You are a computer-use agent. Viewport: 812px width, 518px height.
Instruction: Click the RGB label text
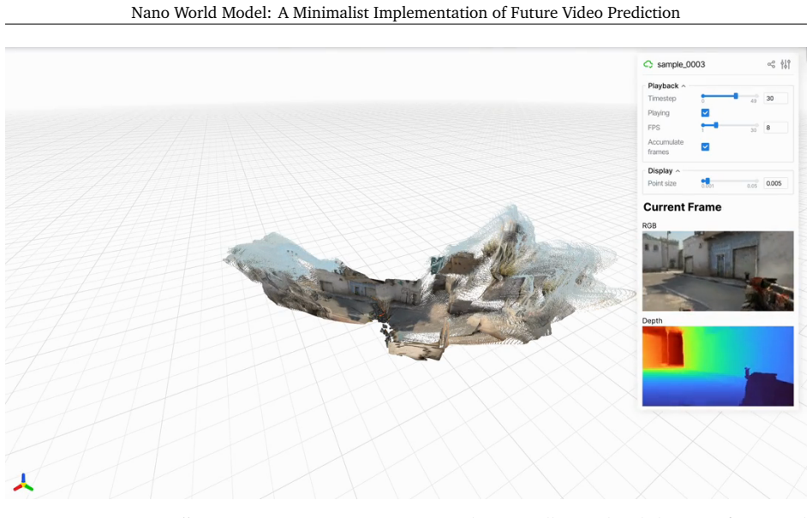649,226
